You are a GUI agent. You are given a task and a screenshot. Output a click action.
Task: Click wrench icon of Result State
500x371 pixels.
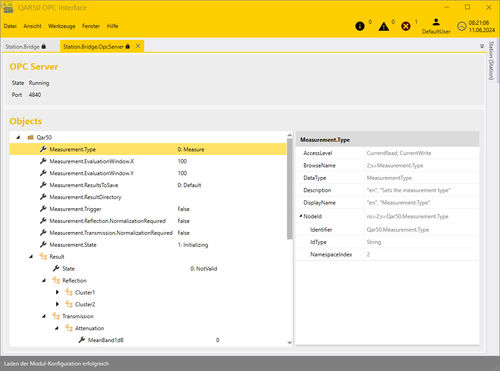(56, 268)
